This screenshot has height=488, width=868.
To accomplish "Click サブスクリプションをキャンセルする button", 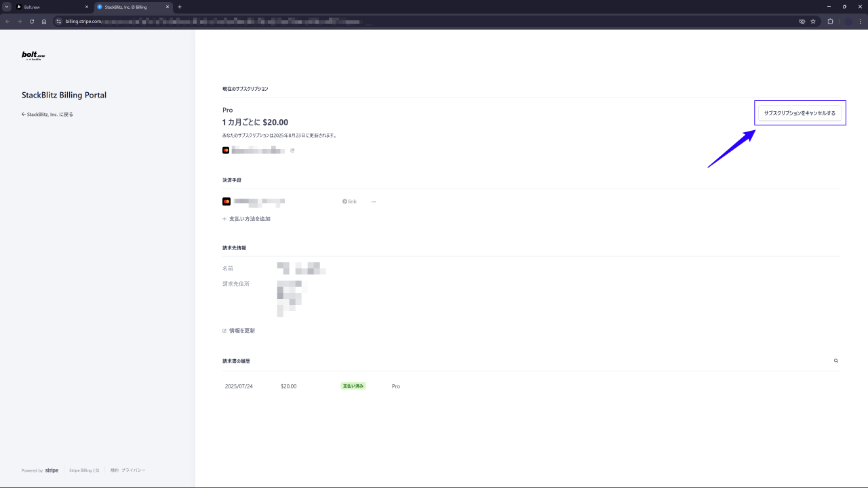I will 800,113.
